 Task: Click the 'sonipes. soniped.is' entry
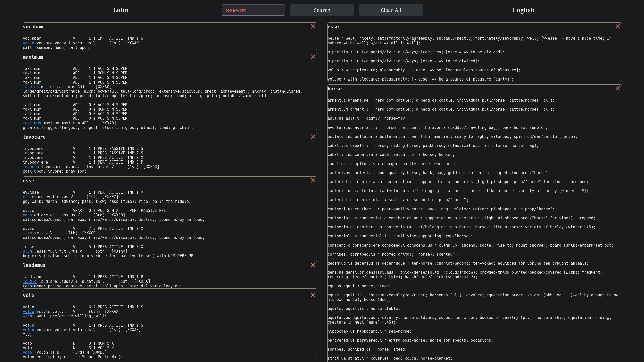367,349
